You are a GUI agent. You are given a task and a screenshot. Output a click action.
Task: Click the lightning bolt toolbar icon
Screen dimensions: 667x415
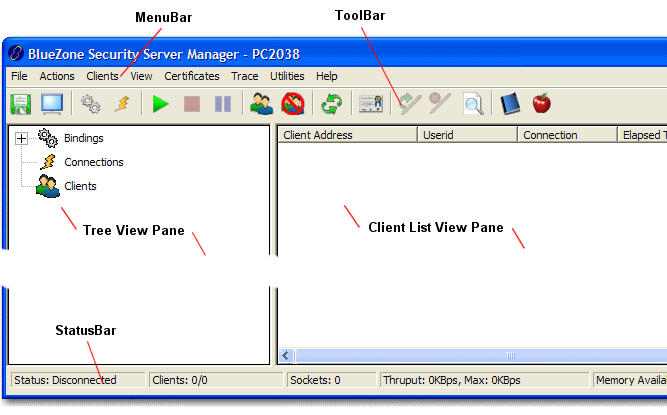[123, 104]
